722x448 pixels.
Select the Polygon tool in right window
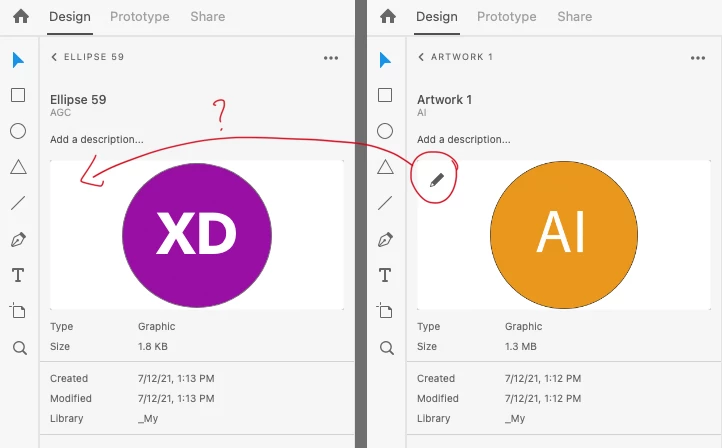(x=385, y=167)
